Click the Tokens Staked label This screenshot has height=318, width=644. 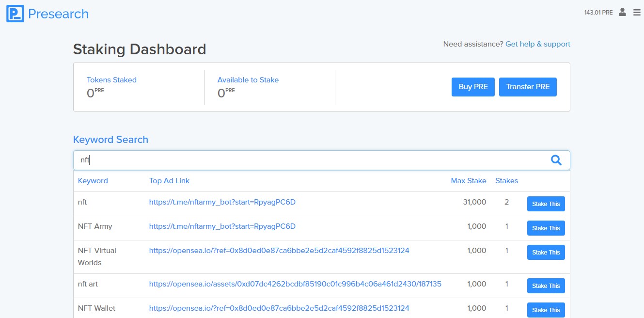[x=111, y=80]
